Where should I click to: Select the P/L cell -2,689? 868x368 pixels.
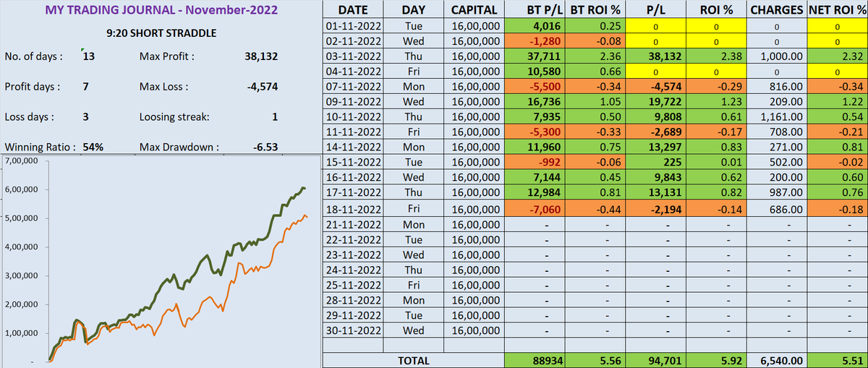tap(658, 132)
